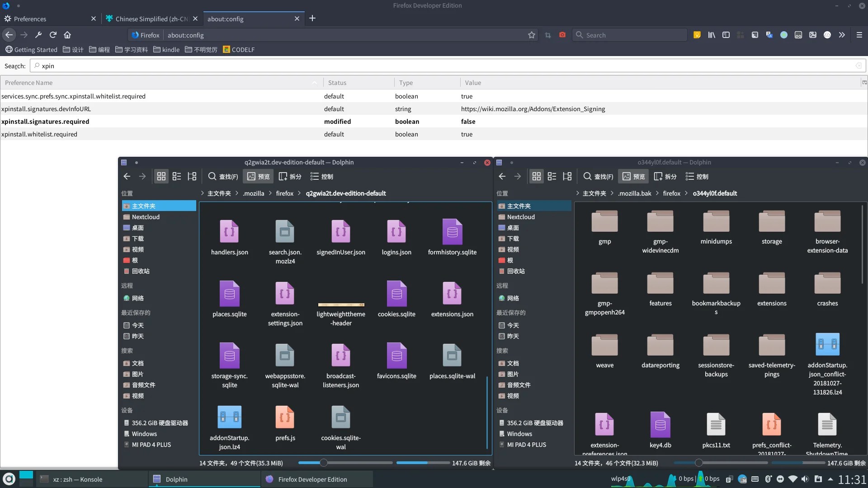Switch left Dolphin to icons view mode
This screenshot has height=488, width=868.
point(161,176)
